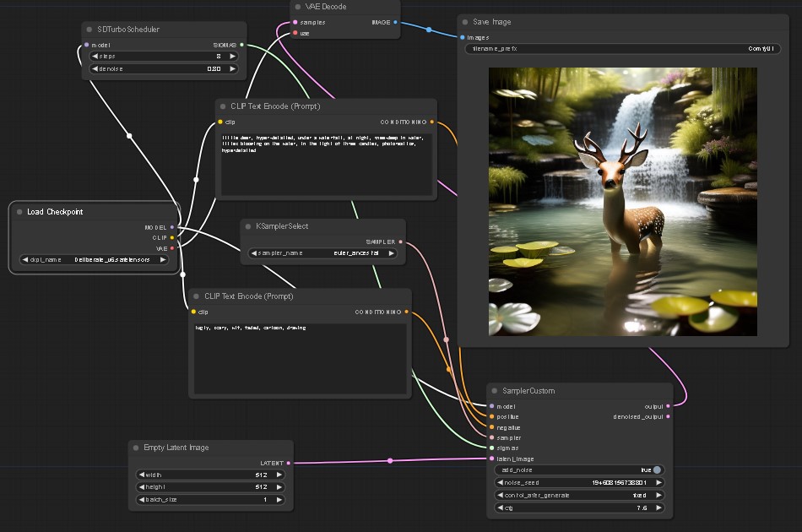Increase cfg value with right arrow
This screenshot has width=802, height=532.
[x=658, y=509]
